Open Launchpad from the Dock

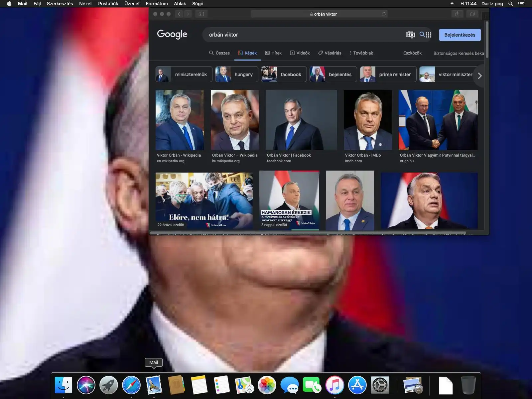(108, 385)
